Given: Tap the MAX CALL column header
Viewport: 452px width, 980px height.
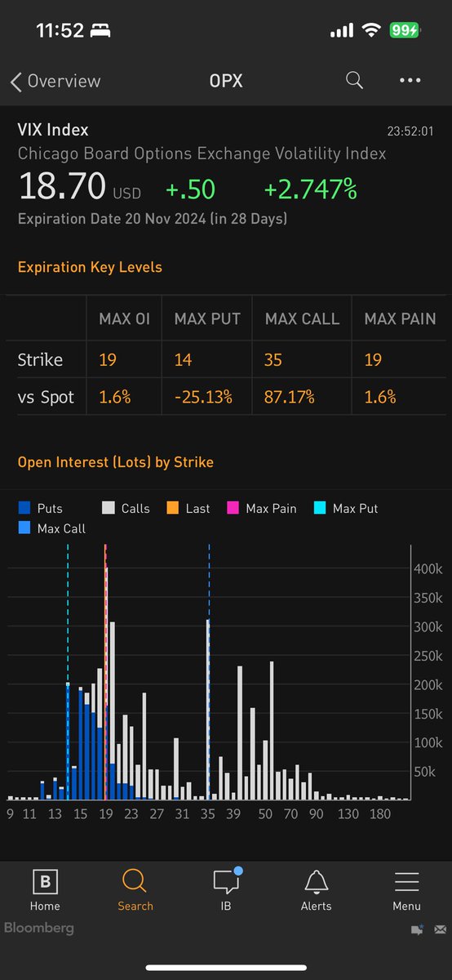Looking at the screenshot, I should pyautogui.click(x=302, y=318).
